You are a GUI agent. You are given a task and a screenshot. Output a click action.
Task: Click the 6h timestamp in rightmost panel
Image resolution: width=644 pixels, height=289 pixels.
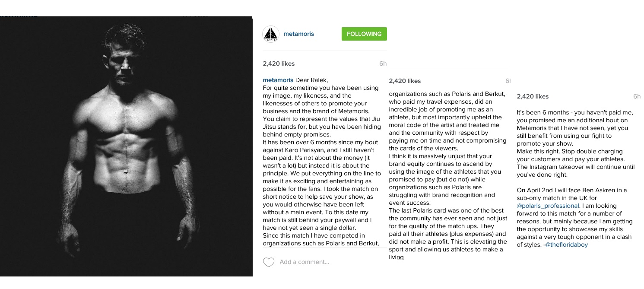pyautogui.click(x=637, y=97)
